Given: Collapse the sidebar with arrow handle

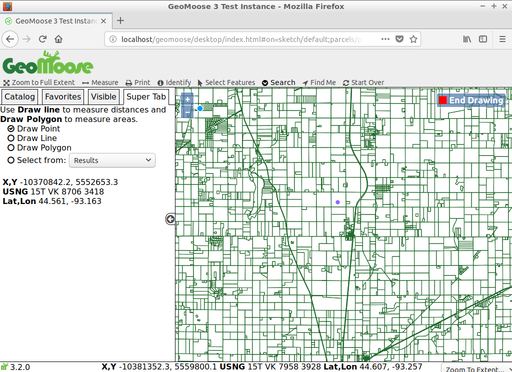Looking at the screenshot, I should click(x=170, y=219).
